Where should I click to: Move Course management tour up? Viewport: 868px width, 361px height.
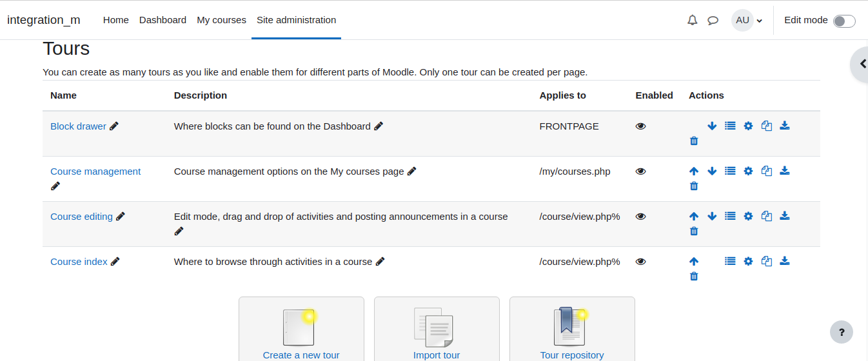click(694, 171)
